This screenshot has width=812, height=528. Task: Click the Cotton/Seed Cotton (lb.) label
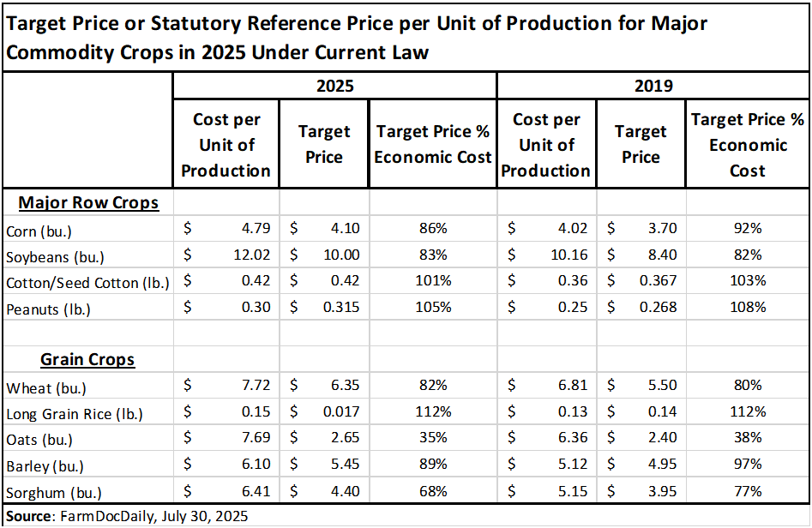[87, 282]
